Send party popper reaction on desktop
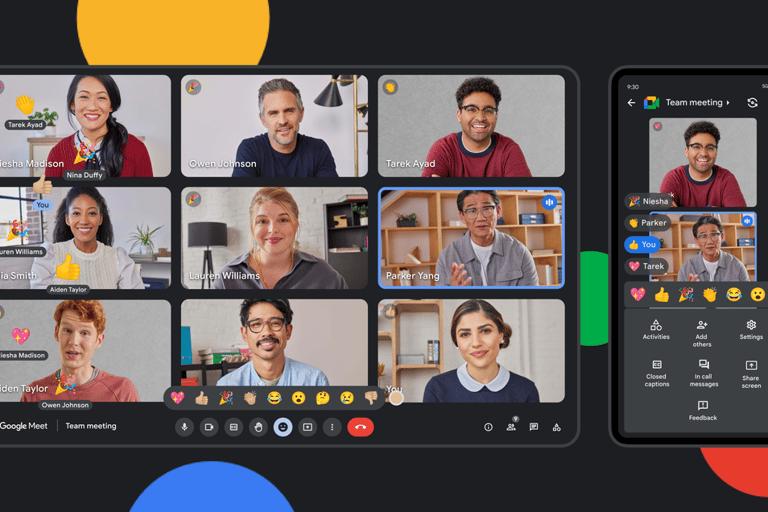The image size is (768, 512). [226, 398]
